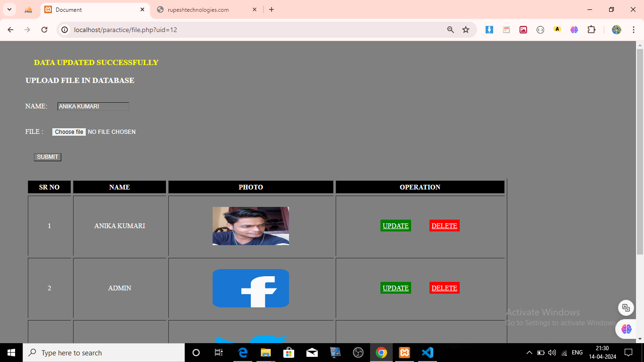Show hidden system tray icons
Screen dimensions: 644x362
[x=529, y=353]
